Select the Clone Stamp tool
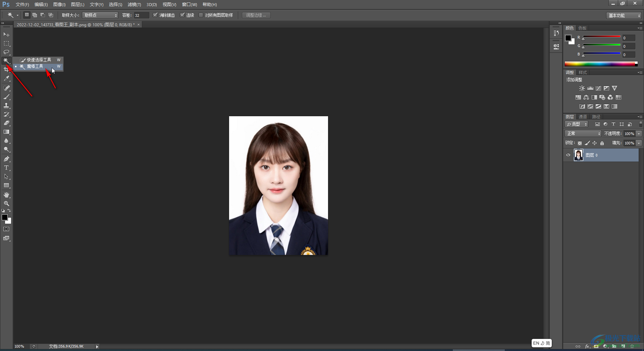The image size is (644, 351). [6, 105]
